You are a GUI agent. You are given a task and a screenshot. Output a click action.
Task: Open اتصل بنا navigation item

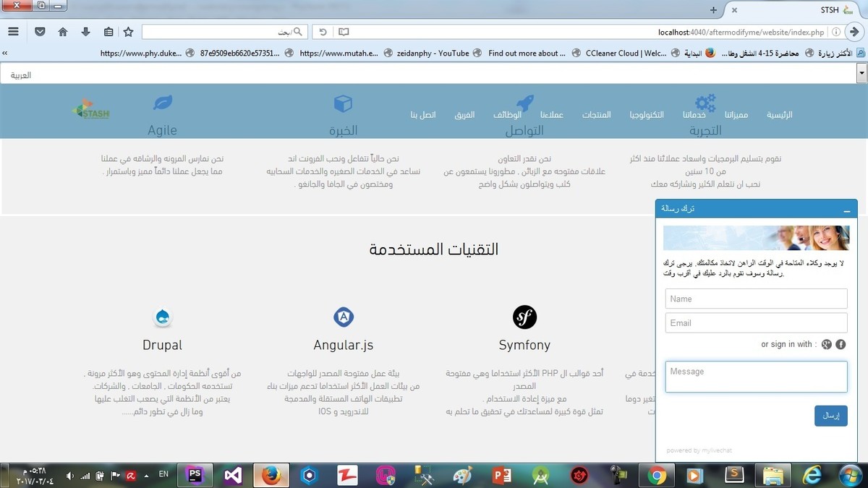coord(423,115)
